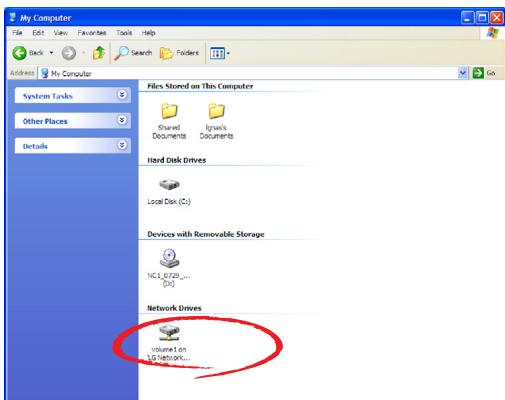
Task: Open the Help menu
Action: pyautogui.click(x=149, y=33)
